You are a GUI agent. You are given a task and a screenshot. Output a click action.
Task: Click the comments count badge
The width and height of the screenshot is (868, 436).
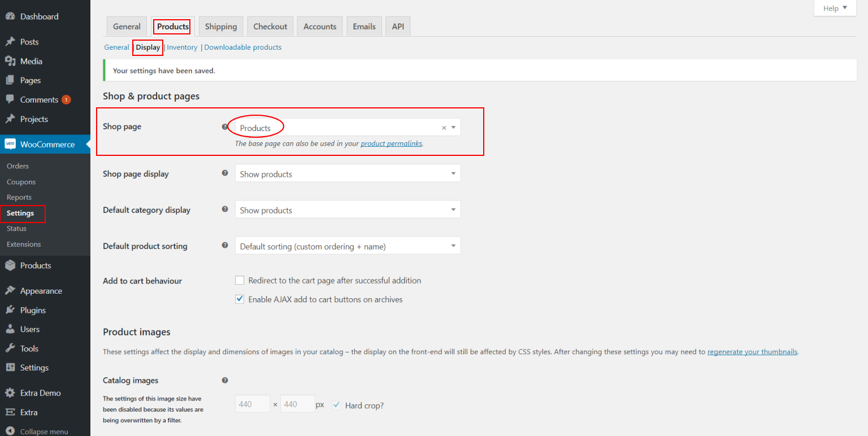coord(66,99)
